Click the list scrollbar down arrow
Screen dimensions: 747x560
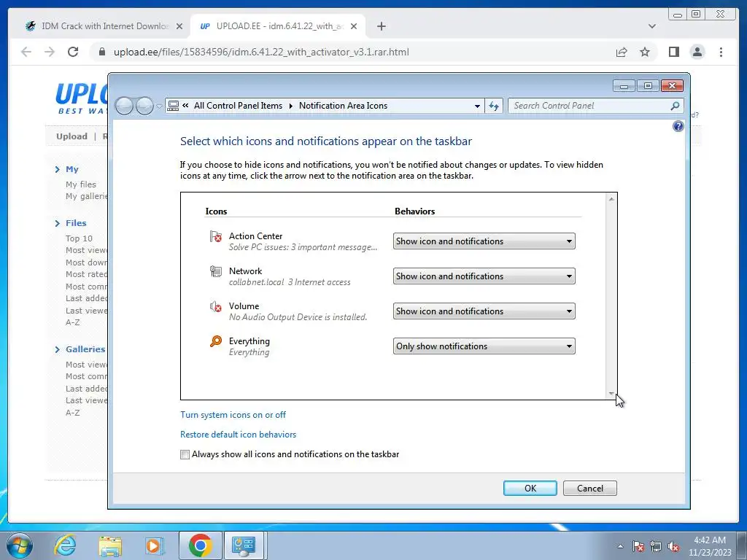pyautogui.click(x=611, y=393)
